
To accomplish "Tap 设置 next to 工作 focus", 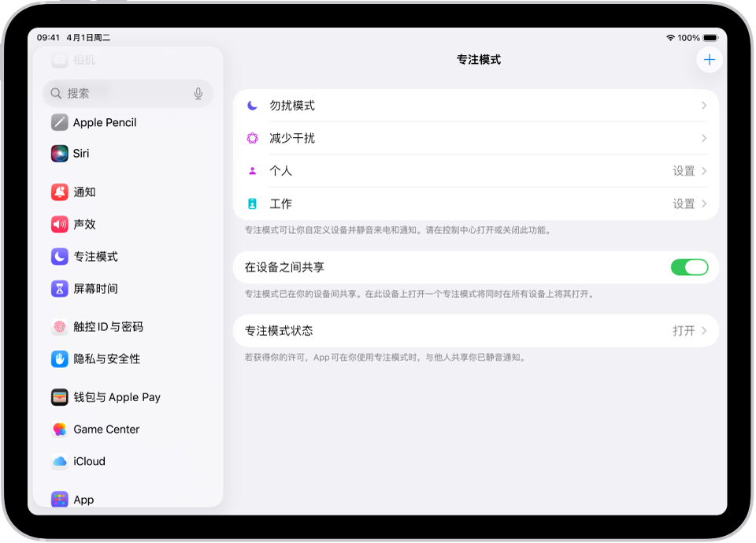I will pos(684,203).
